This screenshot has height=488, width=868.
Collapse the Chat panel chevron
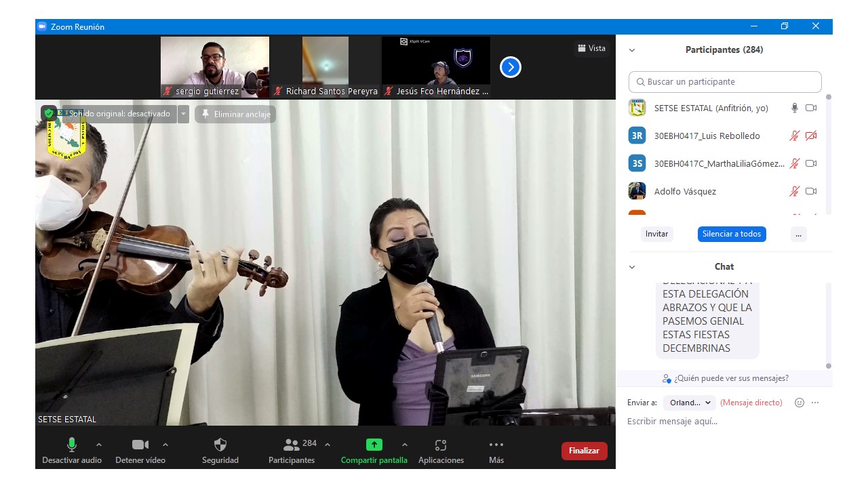pyautogui.click(x=632, y=267)
